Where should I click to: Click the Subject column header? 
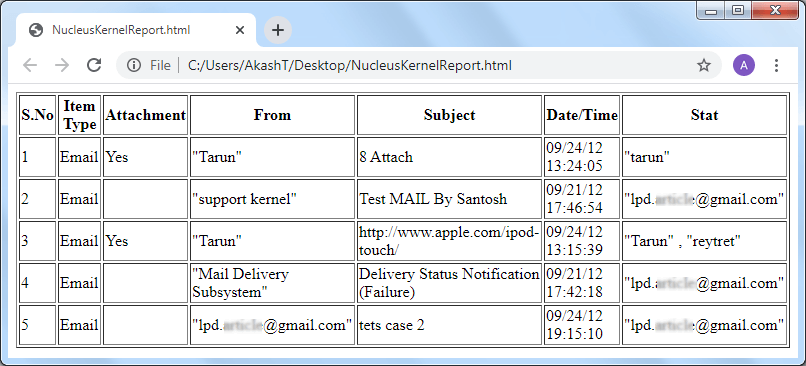point(450,115)
